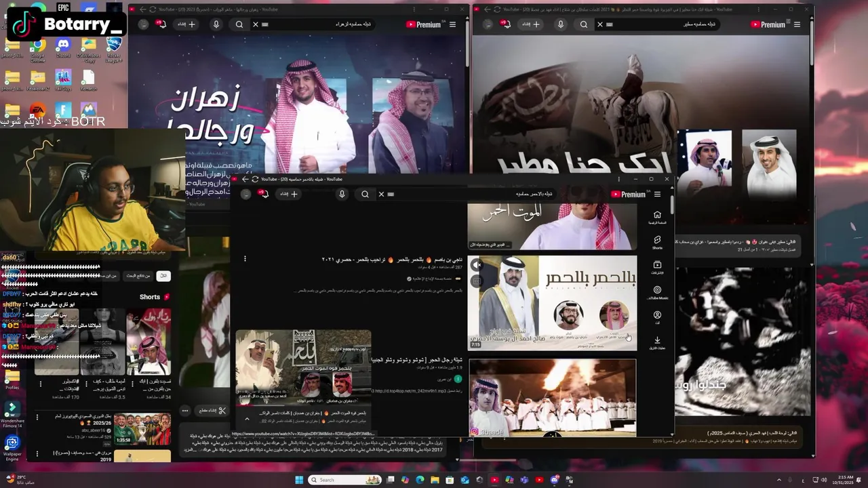Viewport: 868px width, 488px height.
Task: Open Home in the front YouTube window sidebar
Action: point(656,217)
